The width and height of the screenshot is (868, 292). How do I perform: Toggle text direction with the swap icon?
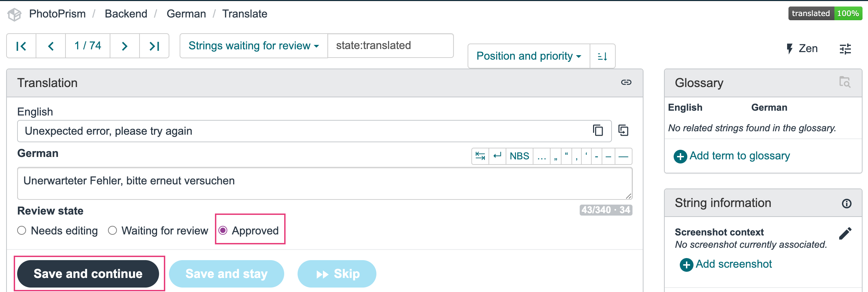480,156
